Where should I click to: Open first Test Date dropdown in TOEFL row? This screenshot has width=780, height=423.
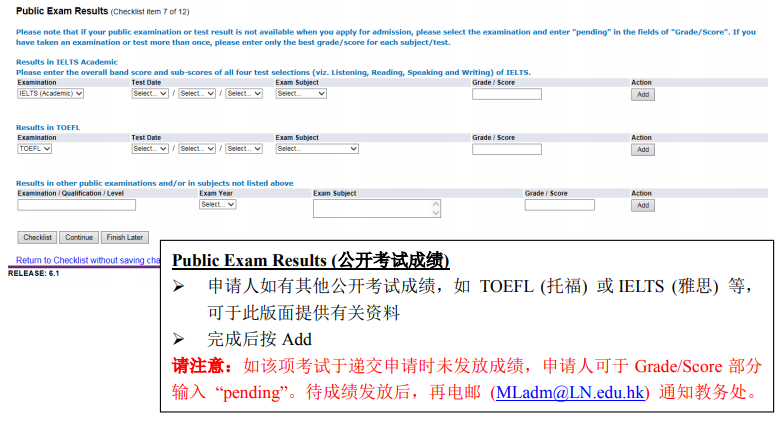click(150, 149)
